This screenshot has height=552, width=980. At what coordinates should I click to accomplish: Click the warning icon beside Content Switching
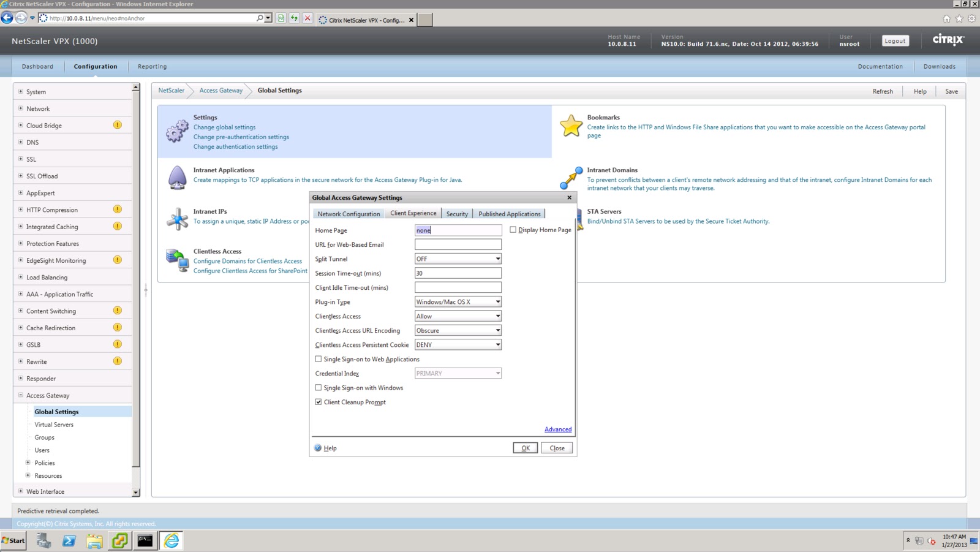pos(118,311)
